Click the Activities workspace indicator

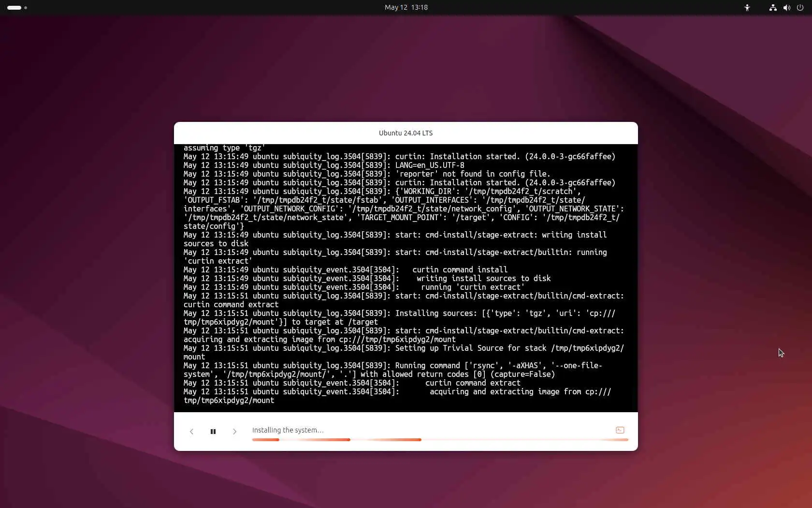tap(17, 8)
